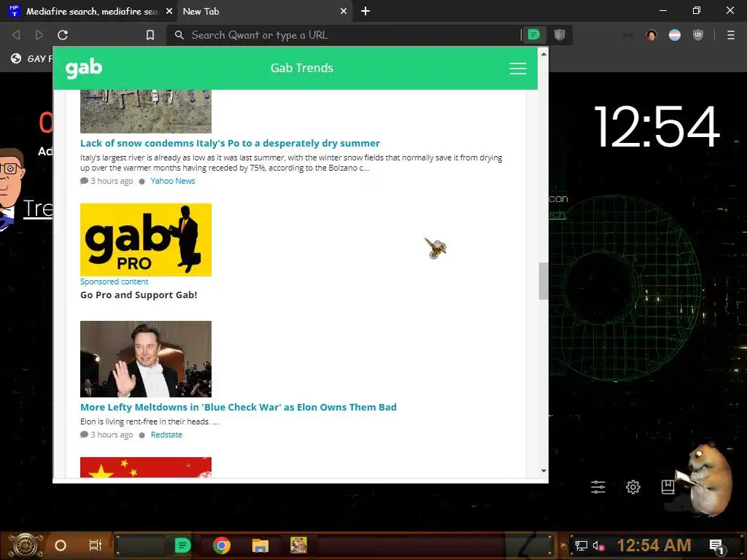747x560 pixels.
Task: Open the hamster Box app on taskbar
Action: click(298, 545)
